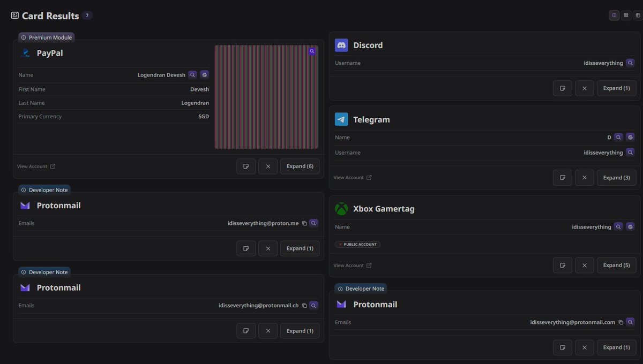Image resolution: width=643 pixels, height=364 pixels.
Task: Add note to protonmail.com card
Action: pos(563,347)
